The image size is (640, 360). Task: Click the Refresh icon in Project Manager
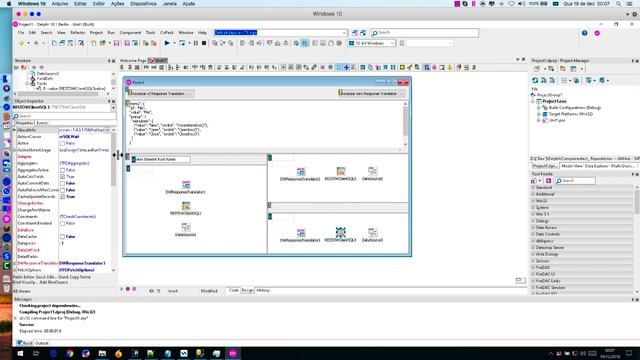[535, 80]
